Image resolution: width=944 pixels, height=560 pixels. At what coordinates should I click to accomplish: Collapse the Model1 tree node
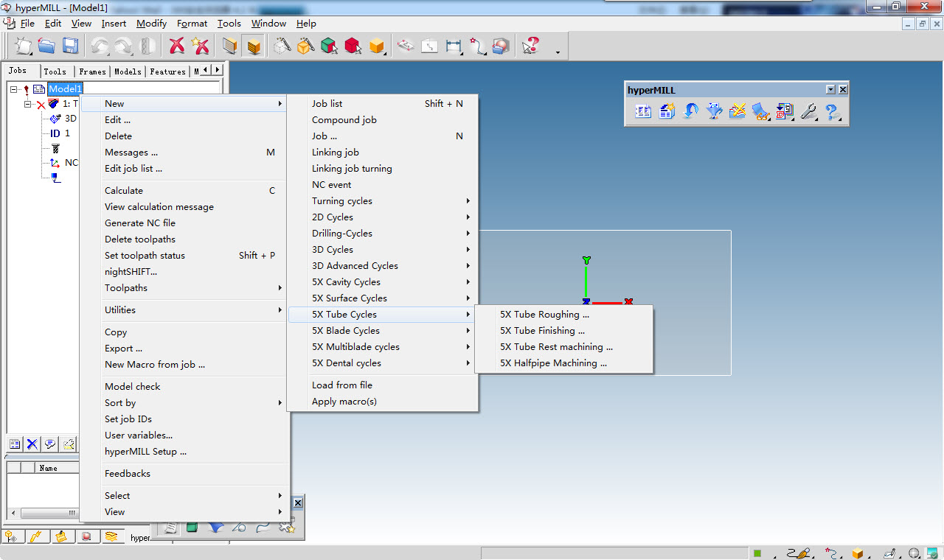14,89
